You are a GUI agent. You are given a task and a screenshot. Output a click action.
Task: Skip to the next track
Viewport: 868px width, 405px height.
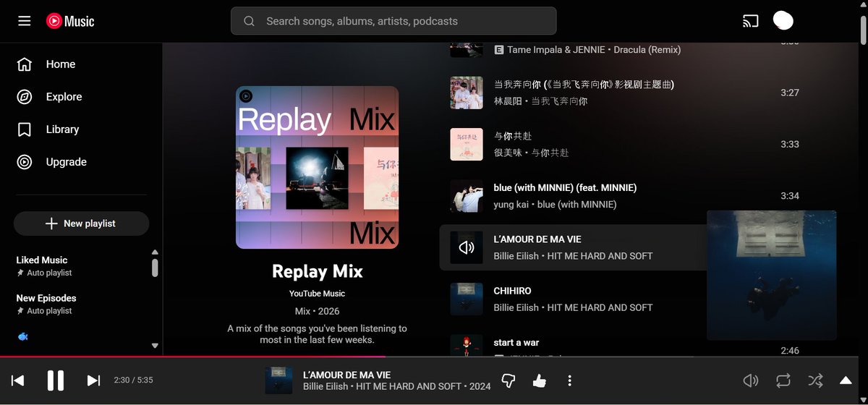click(x=93, y=380)
